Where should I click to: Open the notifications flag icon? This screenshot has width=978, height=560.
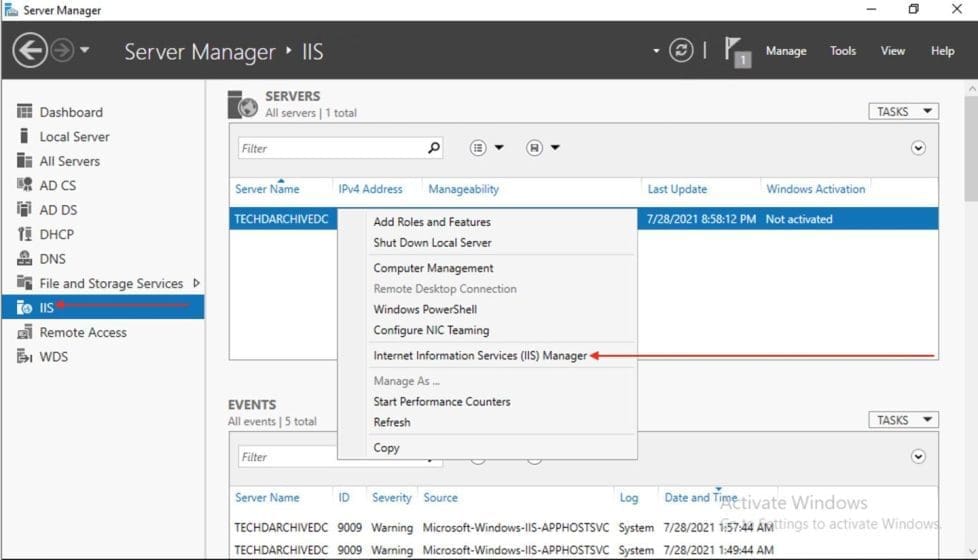pyautogui.click(x=737, y=51)
